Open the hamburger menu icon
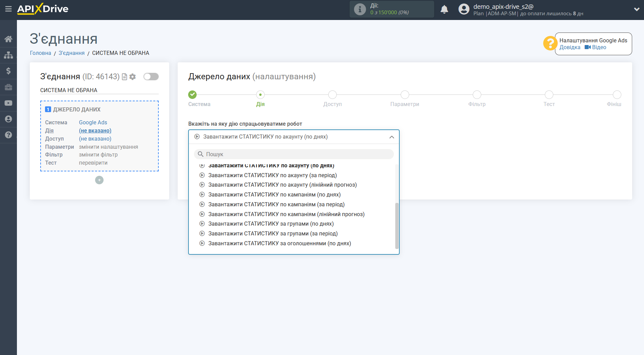The image size is (644, 355). point(8,9)
